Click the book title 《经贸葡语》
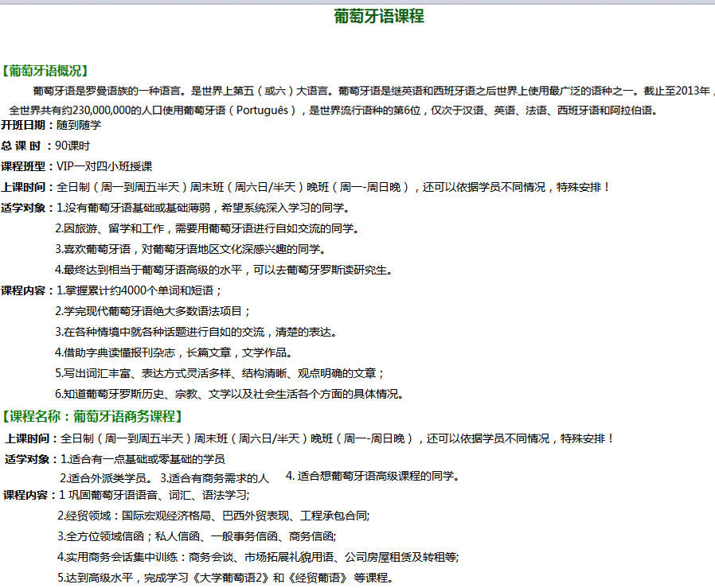This screenshot has height=588, width=715. pyautogui.click(x=318, y=578)
